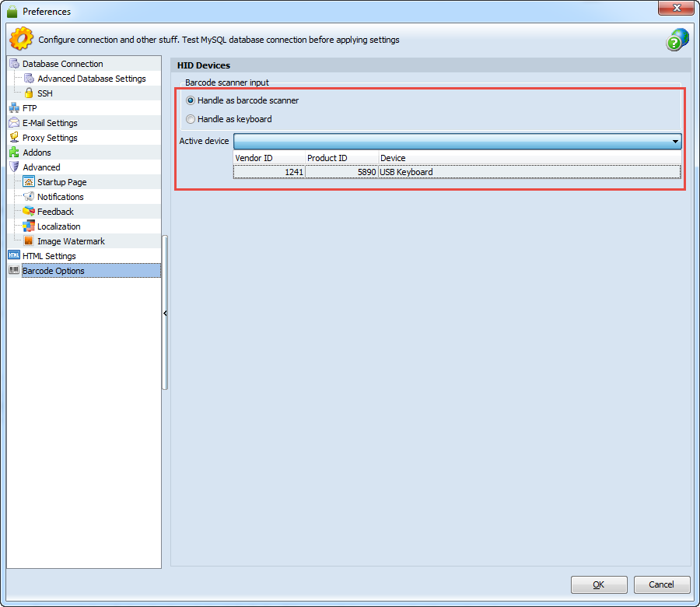Collapse the left navigation panel arrow

tap(165, 313)
